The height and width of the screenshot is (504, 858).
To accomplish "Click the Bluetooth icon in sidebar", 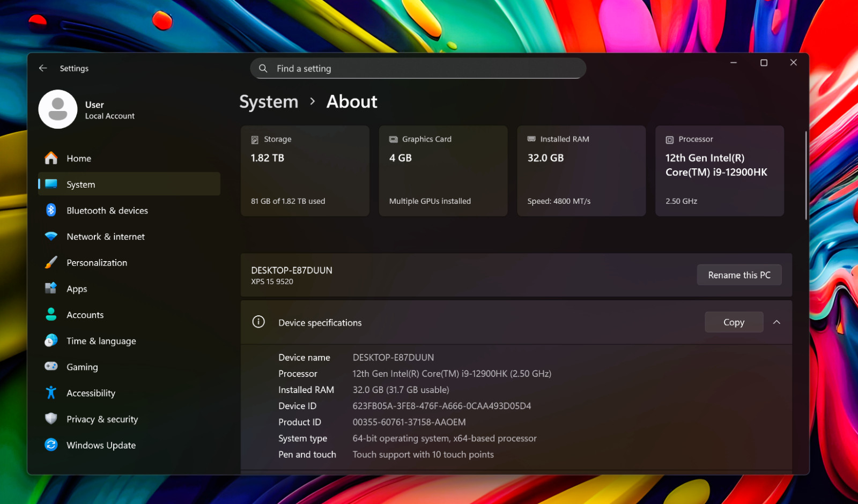I will [x=51, y=210].
